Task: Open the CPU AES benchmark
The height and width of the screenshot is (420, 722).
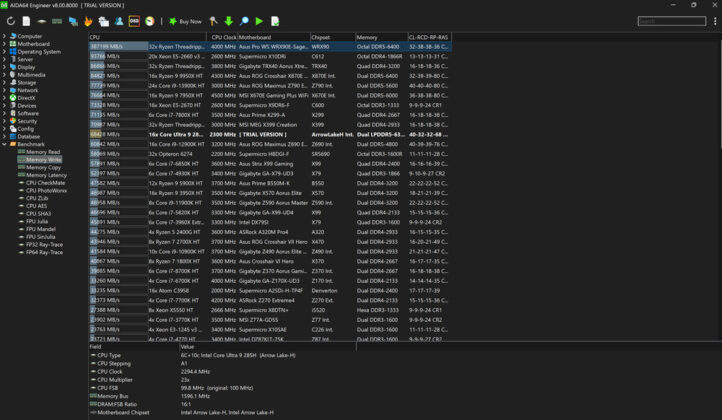Action: pos(36,206)
